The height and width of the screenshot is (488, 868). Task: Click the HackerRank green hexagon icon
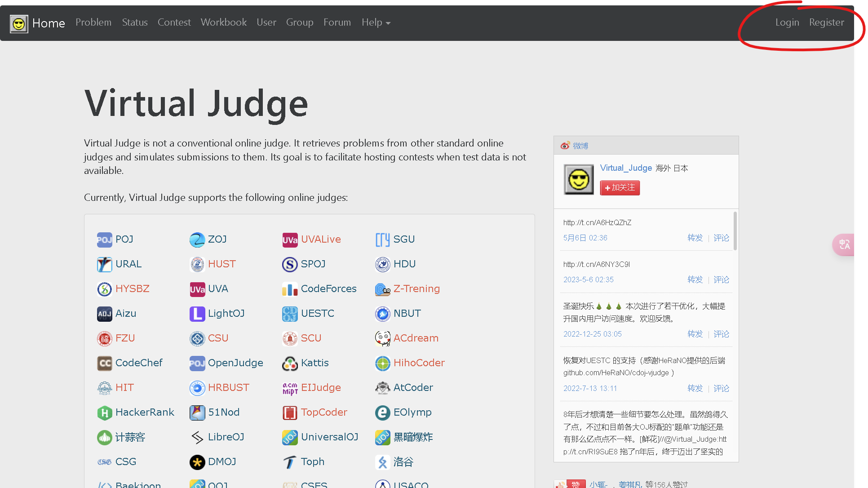(104, 413)
